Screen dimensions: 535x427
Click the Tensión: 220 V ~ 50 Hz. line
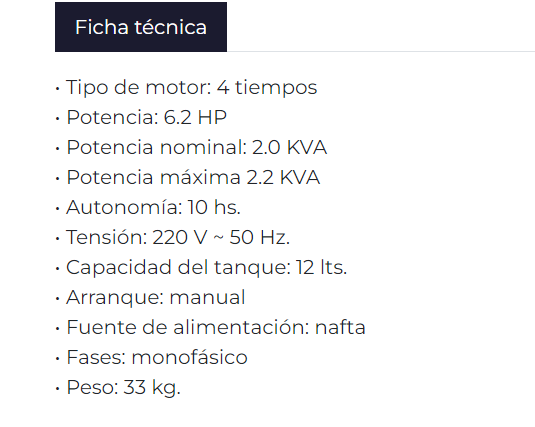point(178,238)
